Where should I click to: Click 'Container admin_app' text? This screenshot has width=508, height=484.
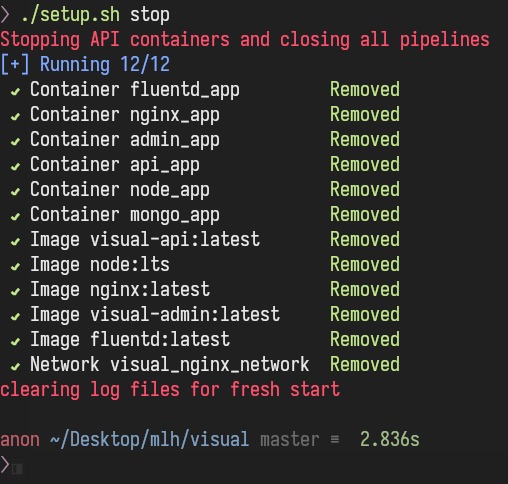pos(125,140)
